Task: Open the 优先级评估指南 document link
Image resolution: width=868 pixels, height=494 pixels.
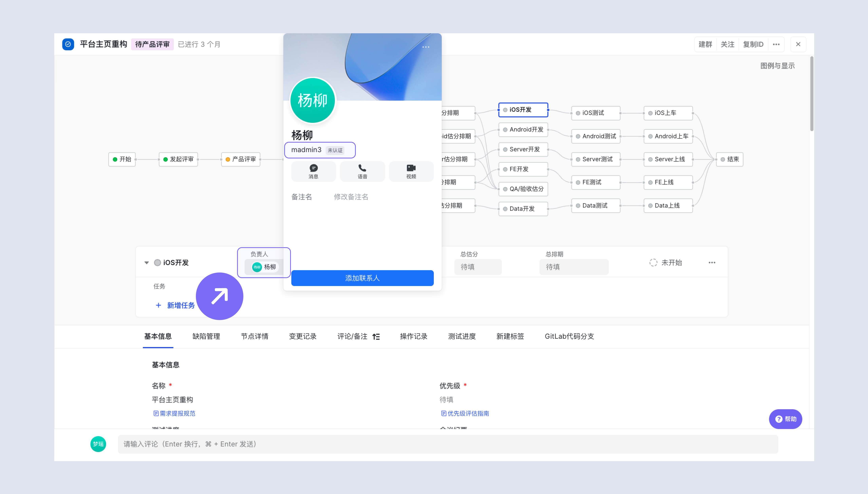Action: point(465,413)
